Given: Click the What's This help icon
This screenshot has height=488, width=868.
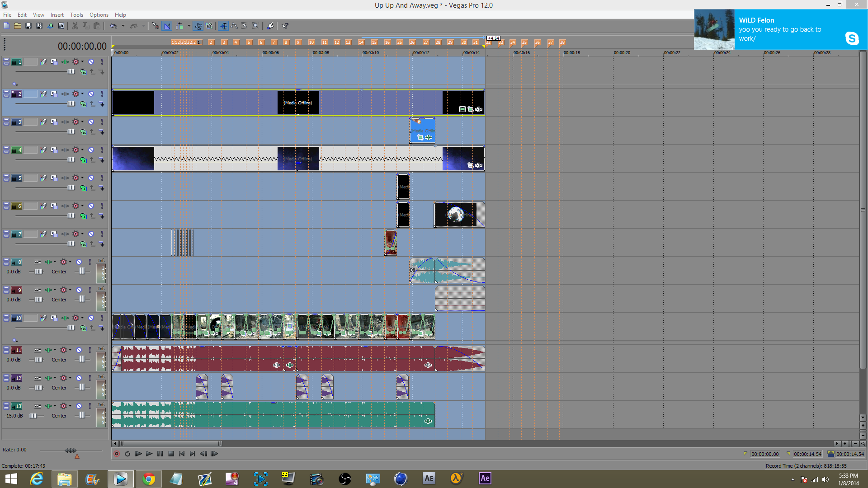Looking at the screenshot, I should (x=285, y=26).
